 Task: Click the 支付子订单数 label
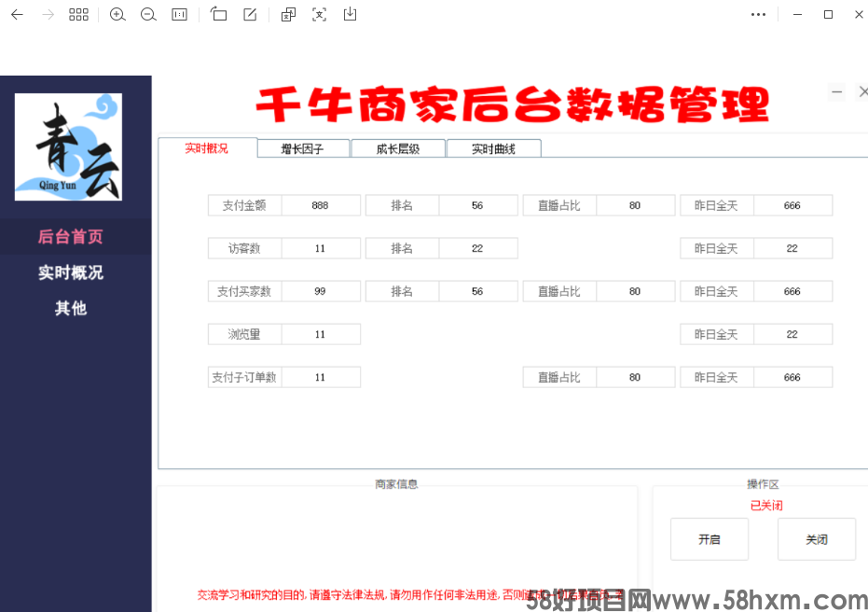[x=244, y=377]
